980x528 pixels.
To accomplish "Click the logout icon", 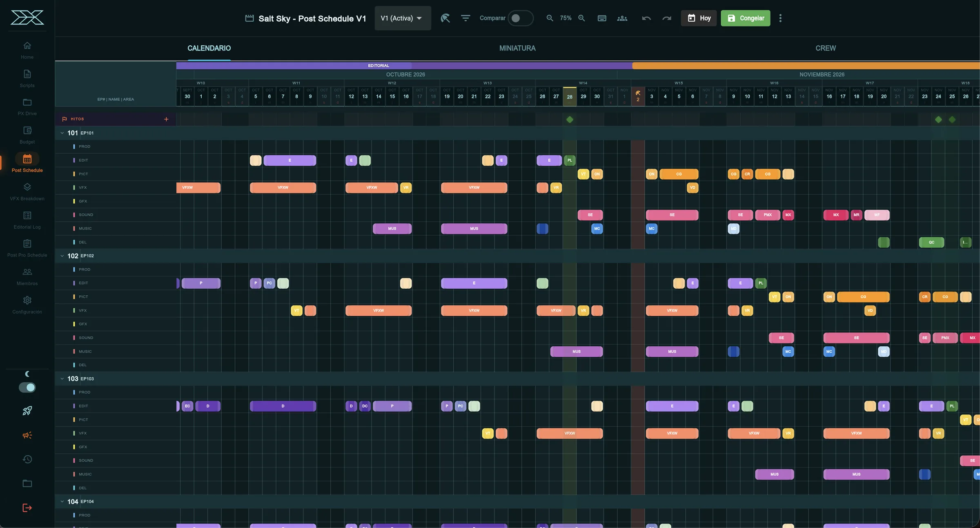I will pos(27,508).
